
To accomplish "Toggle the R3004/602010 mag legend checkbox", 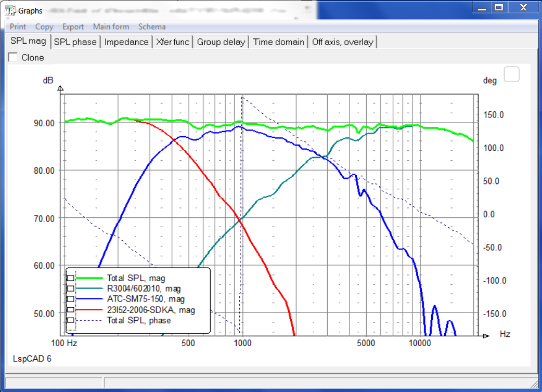I will pos(70,289).
